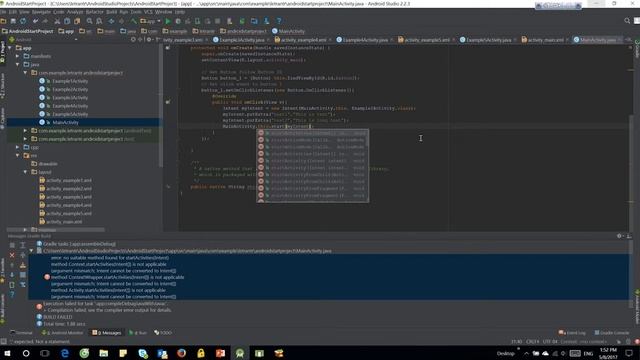Click the help question icon in Messages panel
The image size is (640, 360).
(12, 294)
